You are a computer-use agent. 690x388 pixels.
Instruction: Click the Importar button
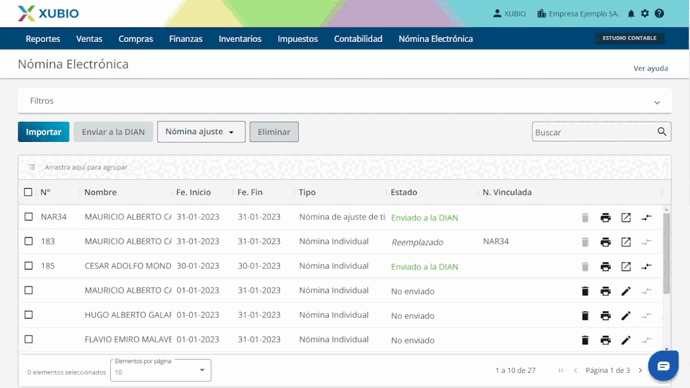coord(44,132)
